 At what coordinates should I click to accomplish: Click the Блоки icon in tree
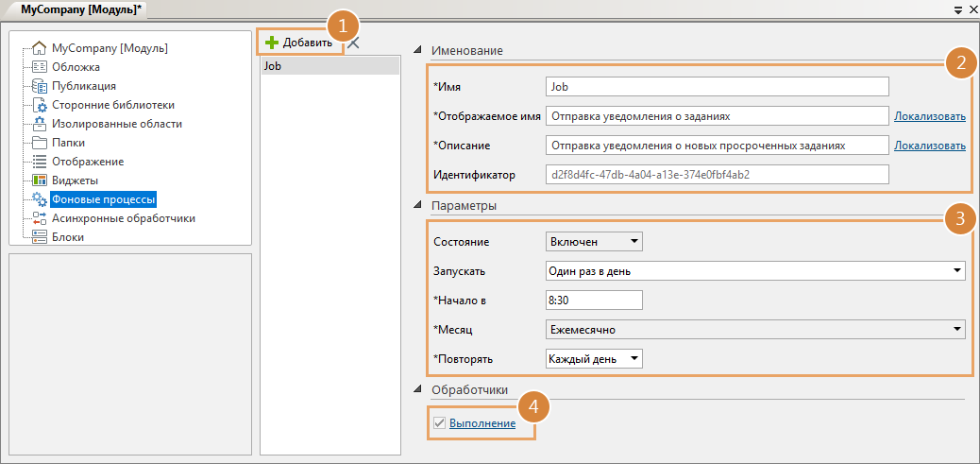(x=40, y=237)
